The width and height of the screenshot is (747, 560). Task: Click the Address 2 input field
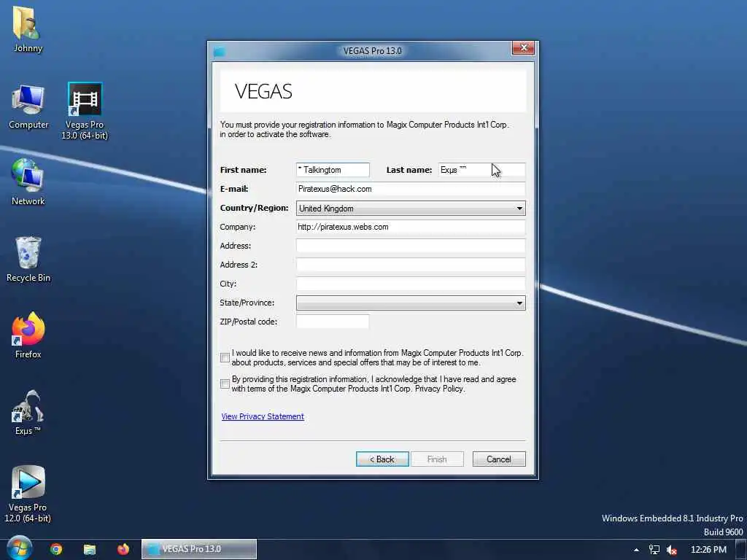tap(411, 265)
